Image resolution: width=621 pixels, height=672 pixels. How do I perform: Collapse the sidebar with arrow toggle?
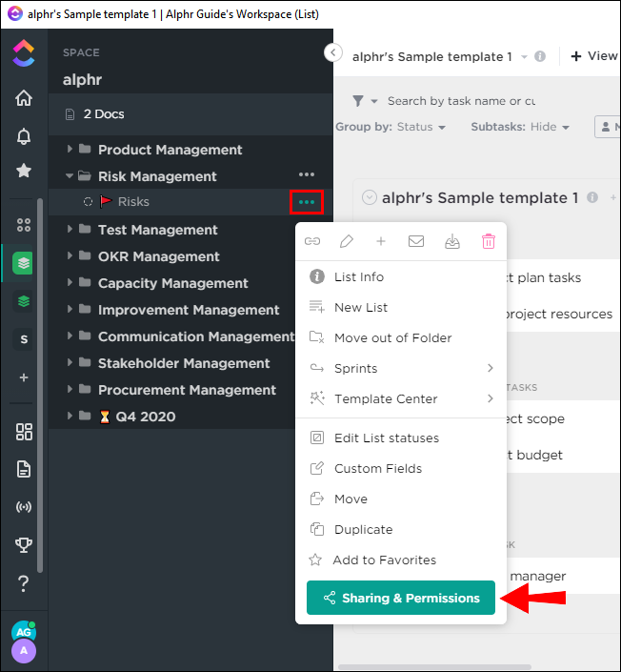(x=332, y=52)
